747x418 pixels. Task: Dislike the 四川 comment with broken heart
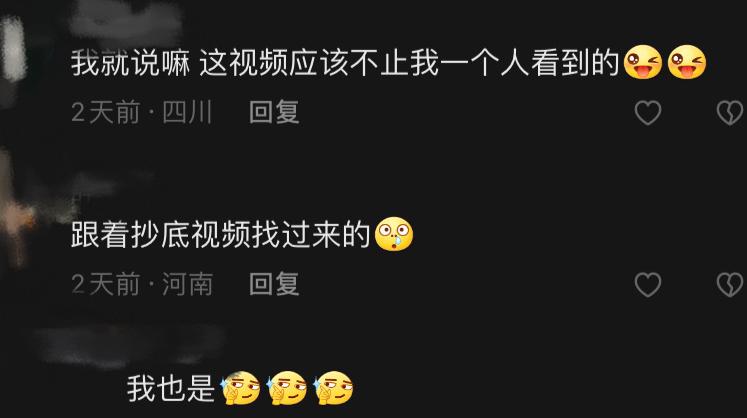click(x=730, y=113)
